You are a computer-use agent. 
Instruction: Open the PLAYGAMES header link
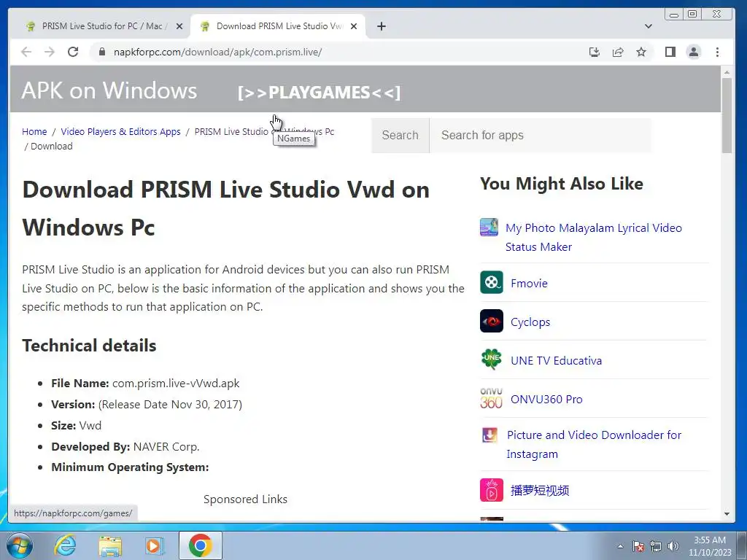320,93
